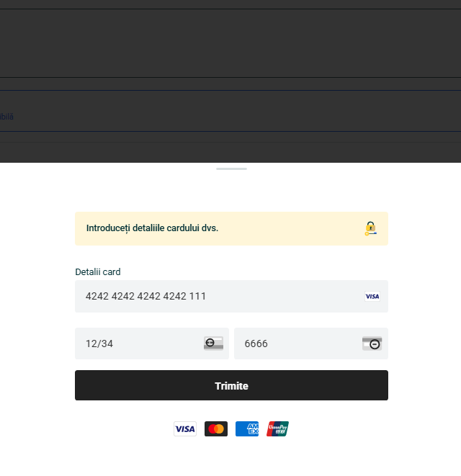This screenshot has height=476, width=461.
Task: Click the narrow dimmed row above the link row
Action: coord(230,84)
